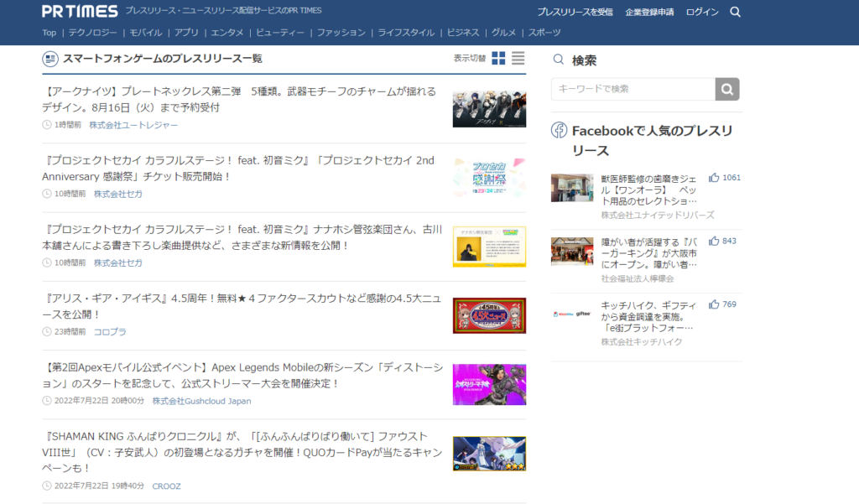Click プレスリリースを受信 link

[575, 12]
